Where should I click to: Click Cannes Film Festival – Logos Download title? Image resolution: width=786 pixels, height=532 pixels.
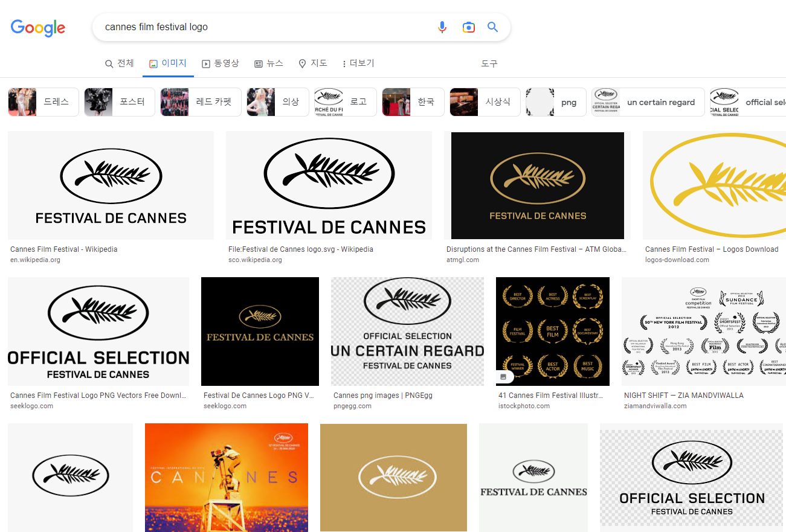pos(712,249)
